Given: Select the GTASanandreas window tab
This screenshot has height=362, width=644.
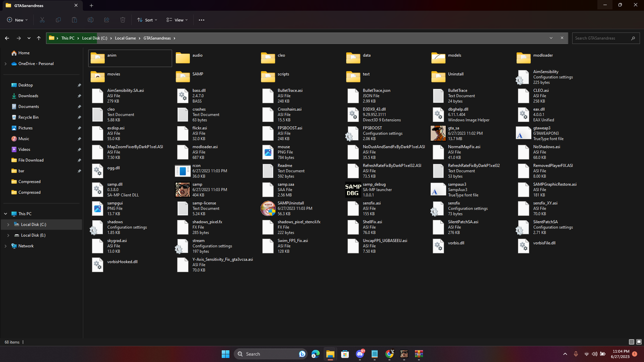Looking at the screenshot, I should [41, 6].
